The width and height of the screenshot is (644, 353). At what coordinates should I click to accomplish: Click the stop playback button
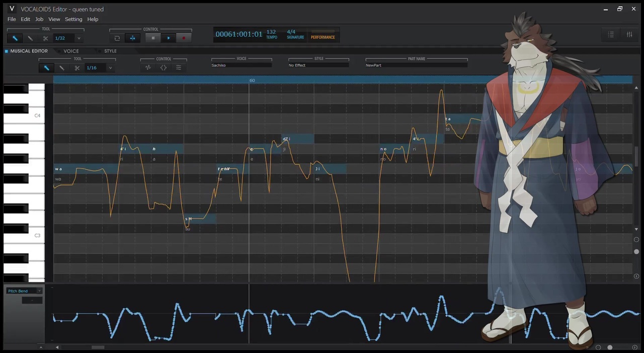point(153,38)
